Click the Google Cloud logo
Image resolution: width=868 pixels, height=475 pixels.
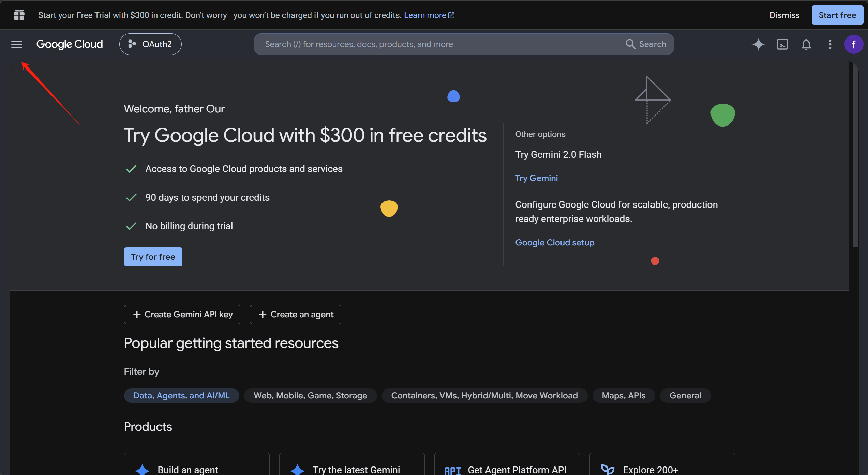[x=70, y=44]
